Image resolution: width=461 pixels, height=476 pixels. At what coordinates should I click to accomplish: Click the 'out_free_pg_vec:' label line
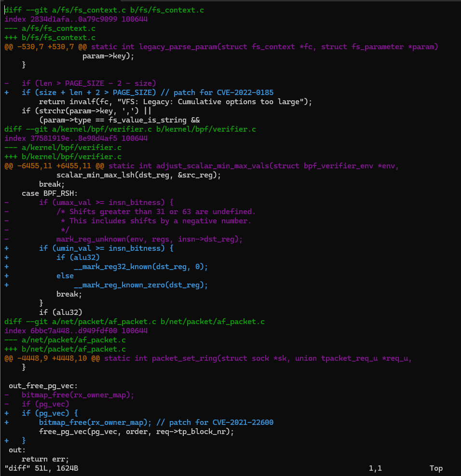[x=43, y=385]
